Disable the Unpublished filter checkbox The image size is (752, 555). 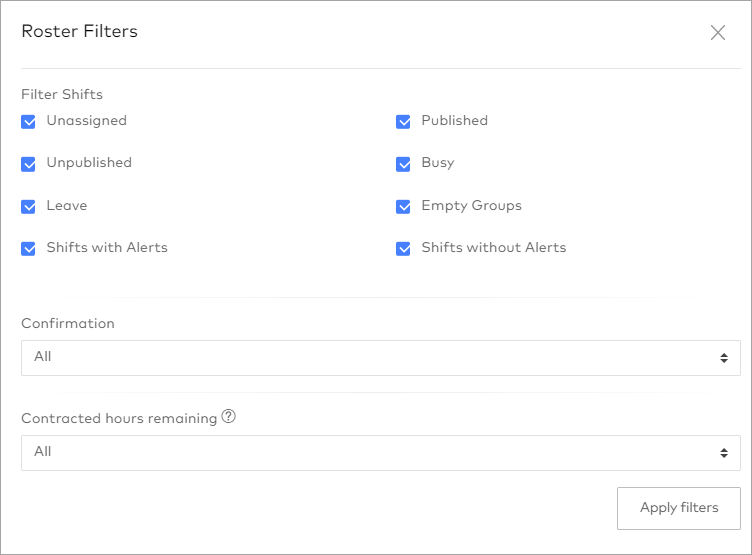click(29, 164)
